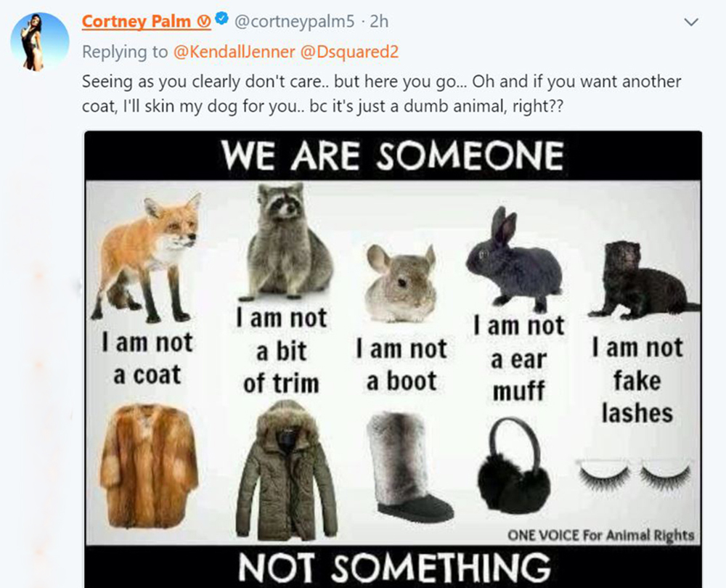Click the fake lashes picture
Screen dimensions: 726x588
click(x=635, y=474)
